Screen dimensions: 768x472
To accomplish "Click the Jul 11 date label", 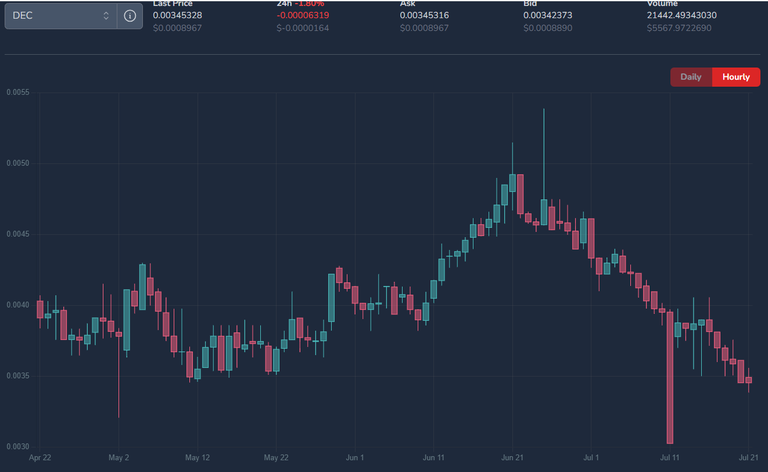I will (670, 457).
